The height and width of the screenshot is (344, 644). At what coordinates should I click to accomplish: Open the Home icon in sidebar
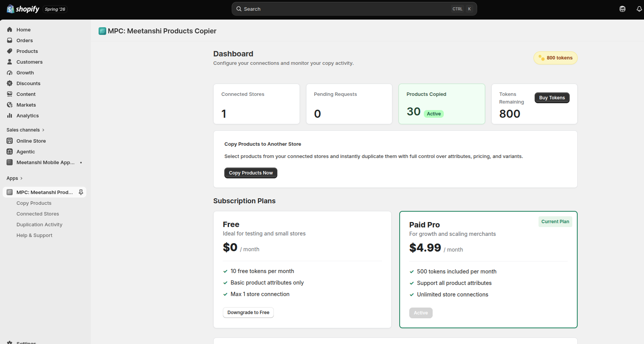(10, 30)
